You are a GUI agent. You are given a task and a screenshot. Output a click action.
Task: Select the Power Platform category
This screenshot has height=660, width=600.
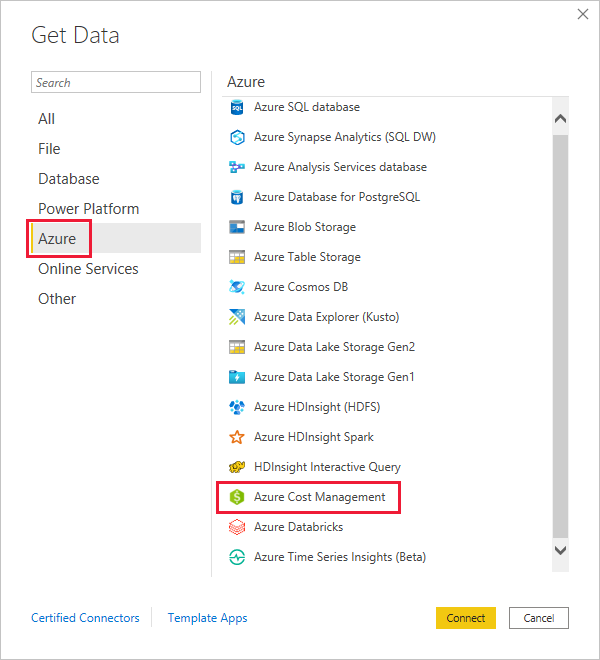coord(88,209)
